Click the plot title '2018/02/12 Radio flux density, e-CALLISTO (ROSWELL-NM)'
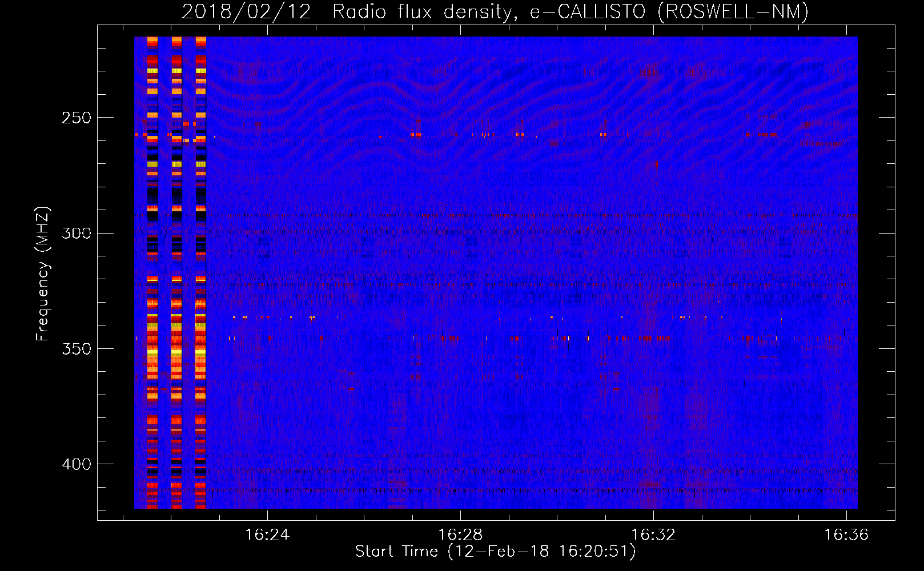This screenshot has width=924, height=571. 495,11
